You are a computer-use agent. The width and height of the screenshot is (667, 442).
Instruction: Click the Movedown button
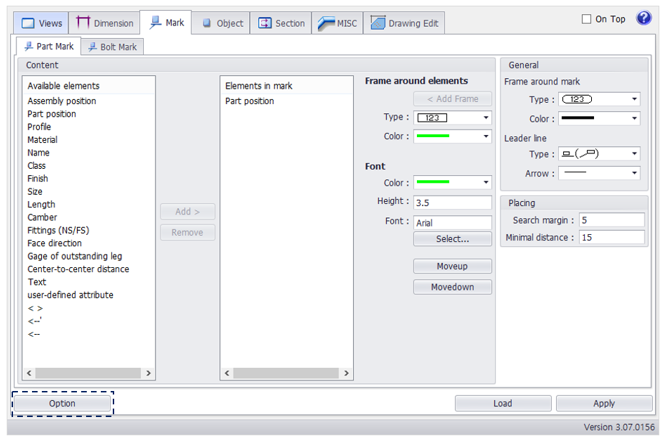[452, 287]
